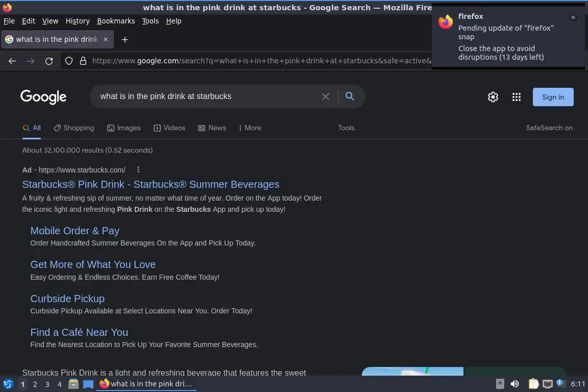Viewport: 588px width, 392px height.
Task: Switch to the News results tab
Action: (x=212, y=128)
